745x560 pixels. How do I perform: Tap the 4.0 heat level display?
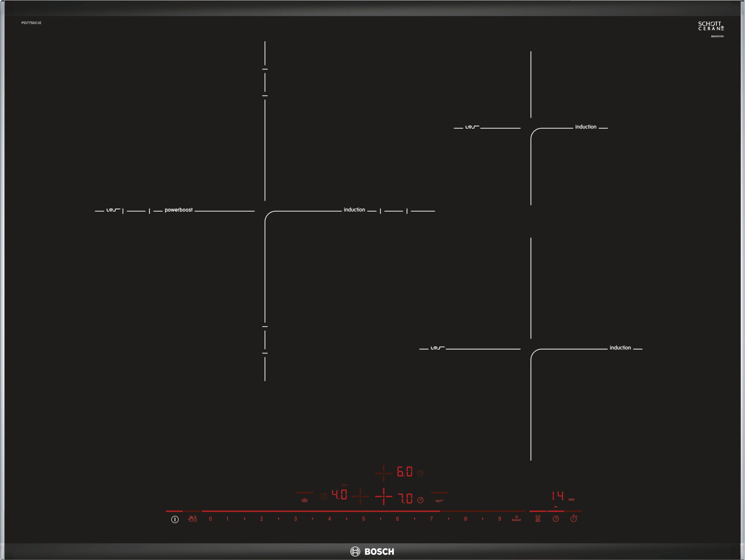[x=340, y=495]
